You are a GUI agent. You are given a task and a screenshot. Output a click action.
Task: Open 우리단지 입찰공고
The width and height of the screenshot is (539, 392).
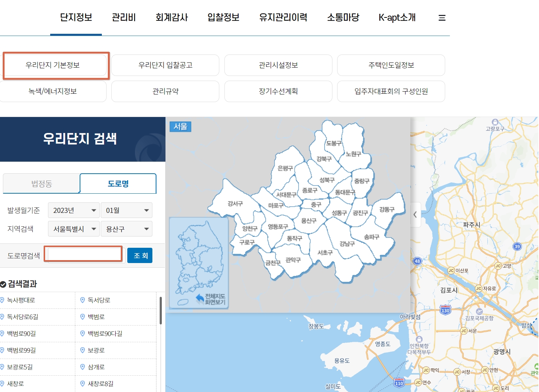tap(165, 65)
